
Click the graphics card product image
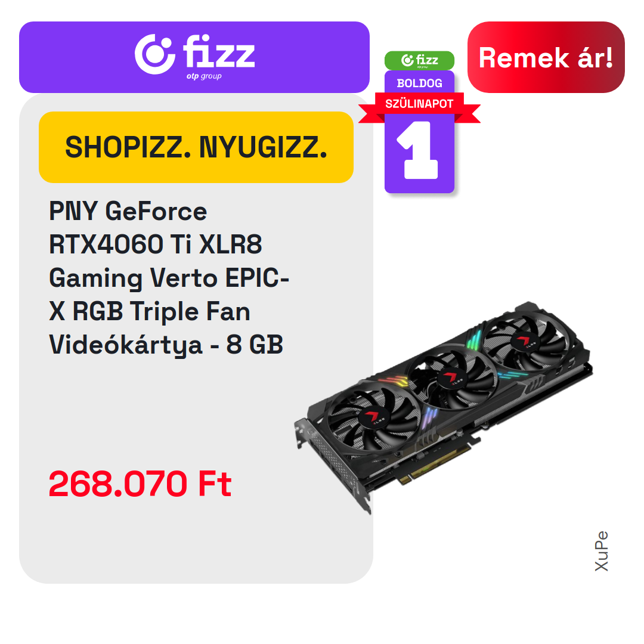(444, 407)
